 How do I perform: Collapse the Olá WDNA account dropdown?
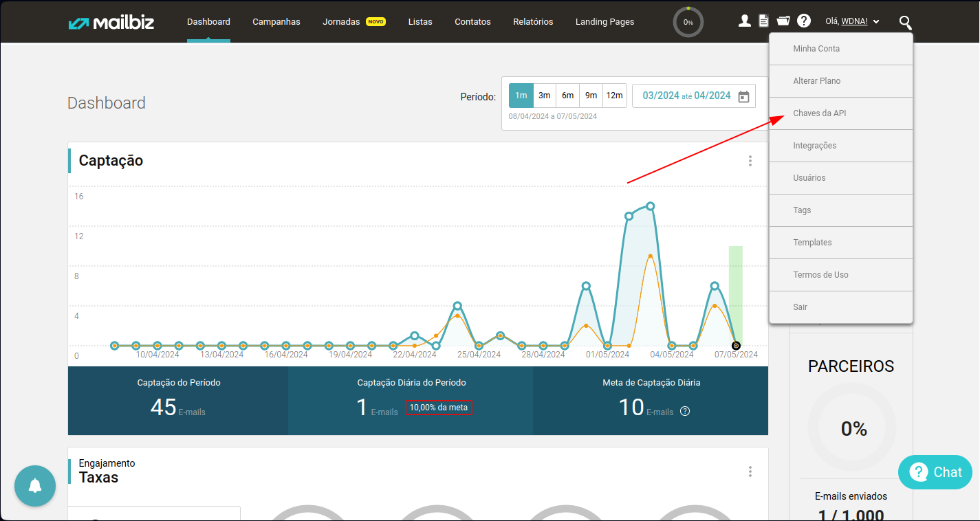853,21
